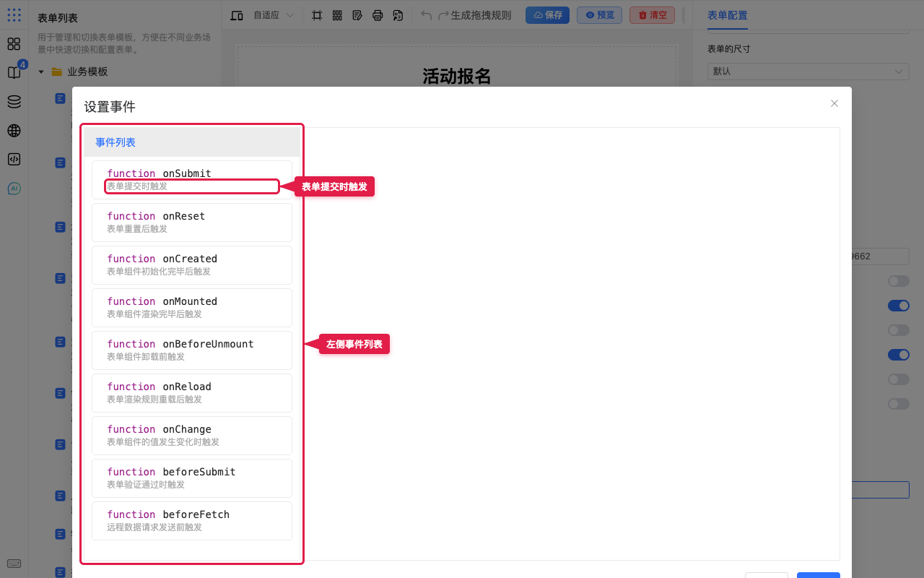Click the keyboard icon at sidebar bottom
Screen dimensions: 924x578
tap(14, 564)
